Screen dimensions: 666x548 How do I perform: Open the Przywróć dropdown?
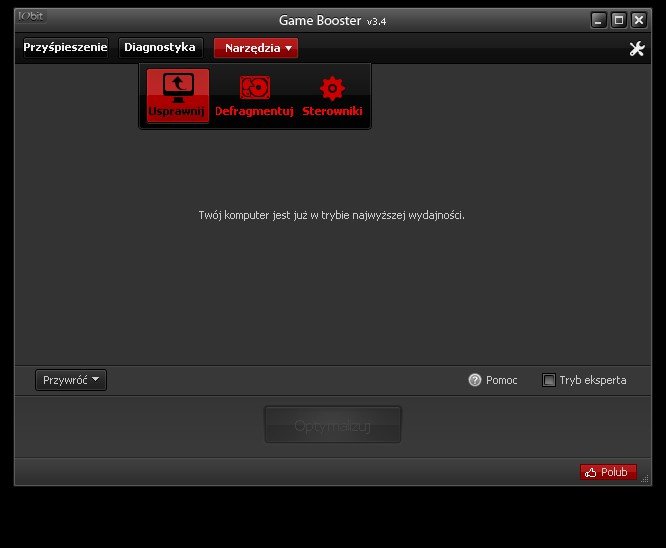point(71,380)
